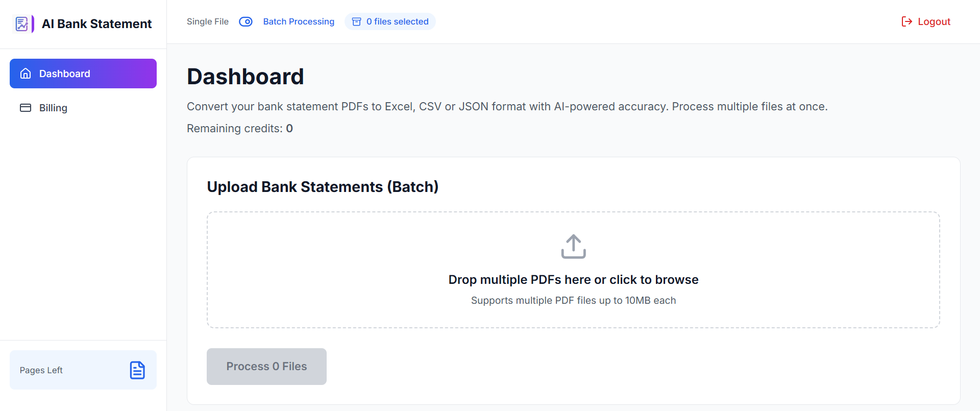
Task: Click "Drop multiple PDFs here or click to browse"
Action: coord(573,280)
